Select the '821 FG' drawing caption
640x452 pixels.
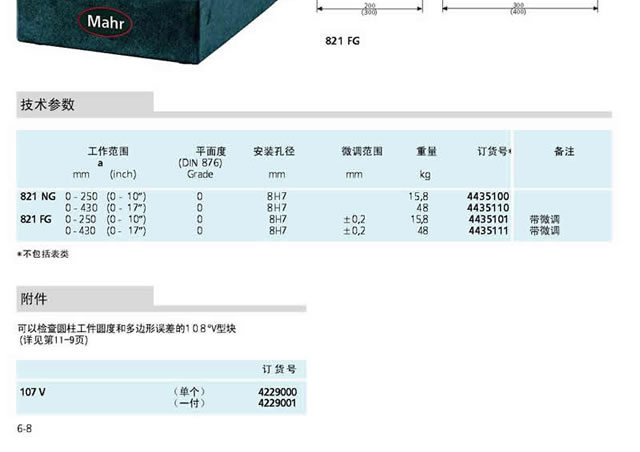342,41
